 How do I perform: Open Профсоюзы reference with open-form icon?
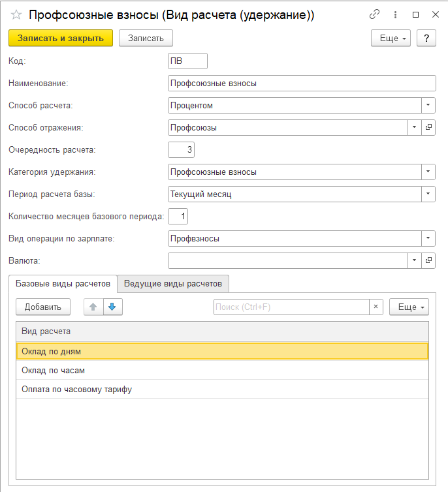[x=428, y=127]
